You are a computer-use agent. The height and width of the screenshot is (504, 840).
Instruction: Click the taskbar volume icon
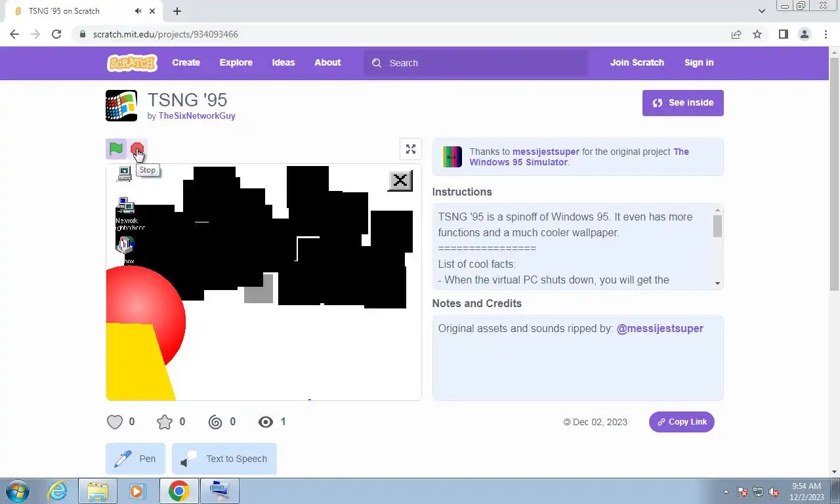(x=774, y=492)
